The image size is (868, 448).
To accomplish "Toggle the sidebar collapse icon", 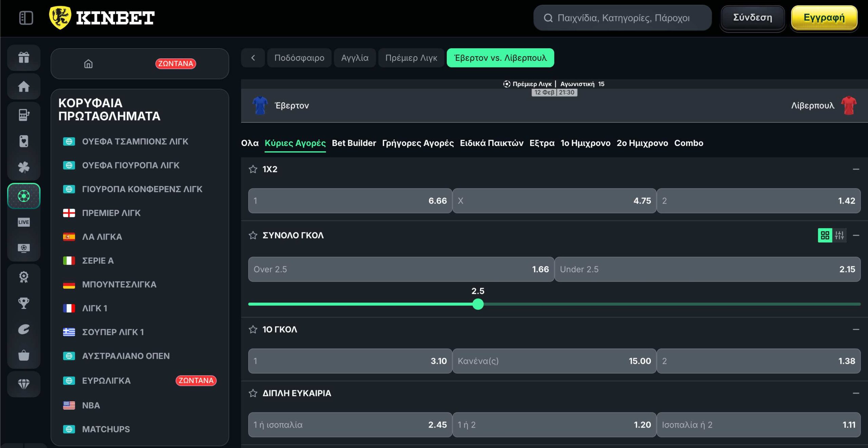I will pos(26,18).
